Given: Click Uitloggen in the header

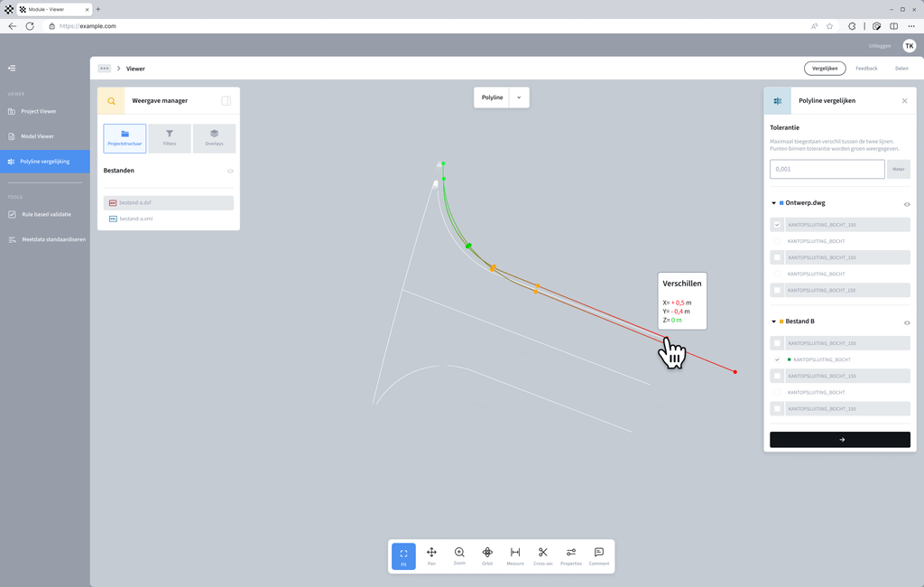Looking at the screenshot, I should click(879, 46).
